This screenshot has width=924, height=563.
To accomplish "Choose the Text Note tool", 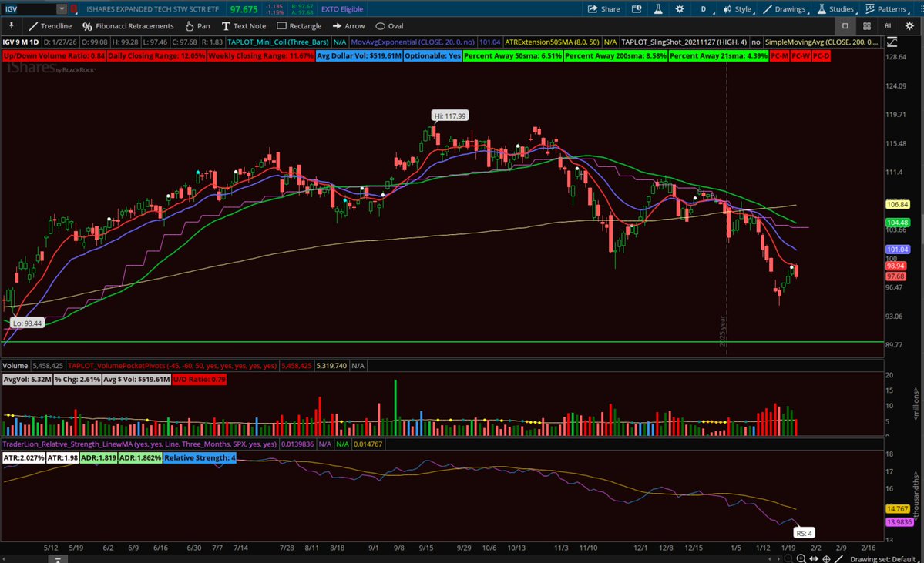I will (244, 26).
